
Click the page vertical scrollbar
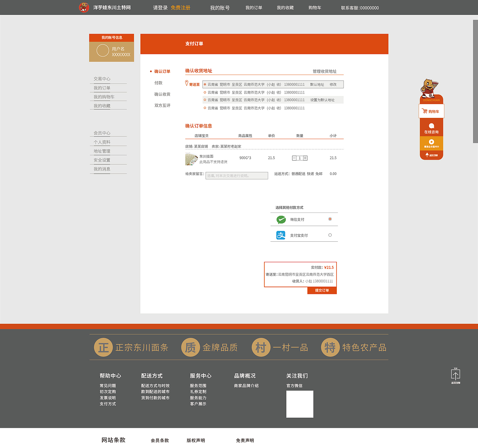(x=475, y=81)
